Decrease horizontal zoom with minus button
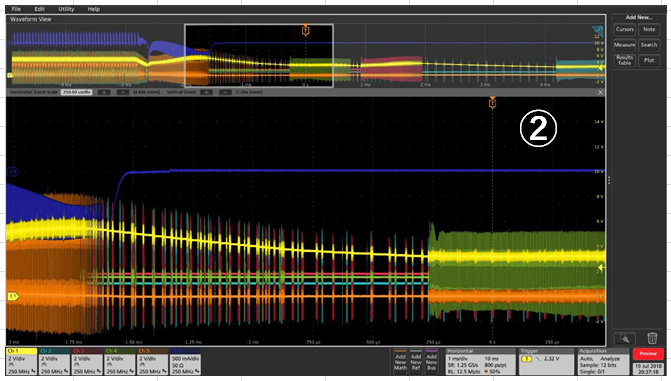The image size is (671, 381). pos(122,92)
